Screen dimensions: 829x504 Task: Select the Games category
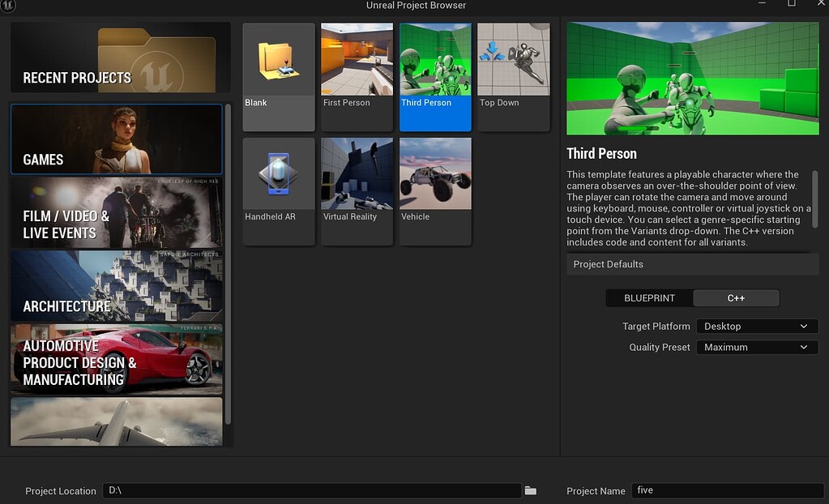point(117,139)
